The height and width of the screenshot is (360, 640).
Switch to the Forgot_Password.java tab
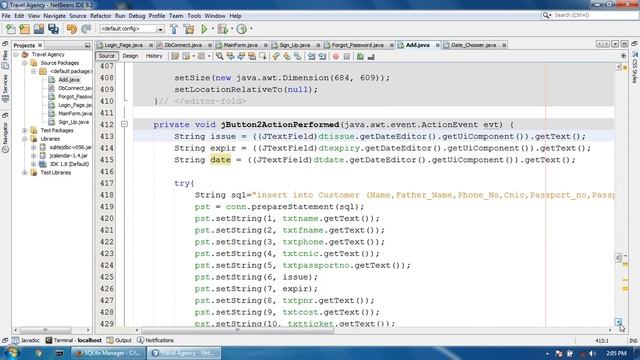[358, 45]
